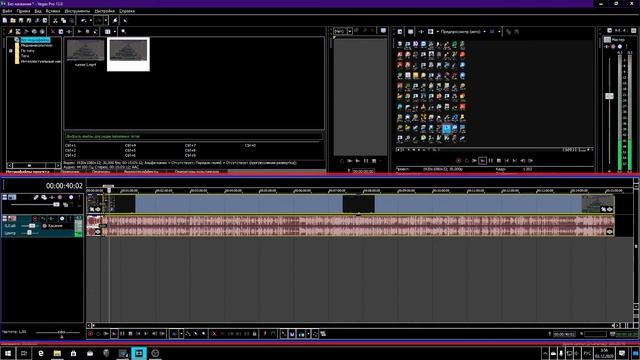Screen dimensions: 640x360
Task: Click Play in timeline transport bar
Action: coord(114,334)
